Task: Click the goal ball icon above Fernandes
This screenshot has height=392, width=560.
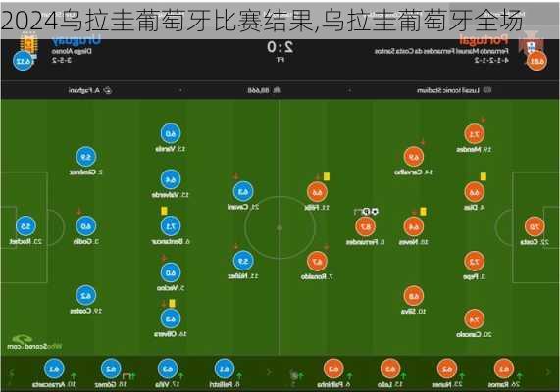Action: click(374, 212)
